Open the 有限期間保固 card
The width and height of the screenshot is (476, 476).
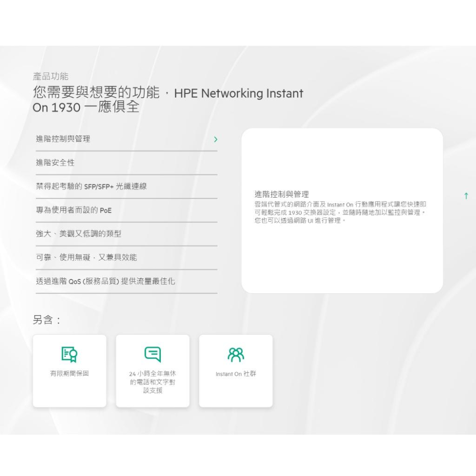(x=69, y=370)
